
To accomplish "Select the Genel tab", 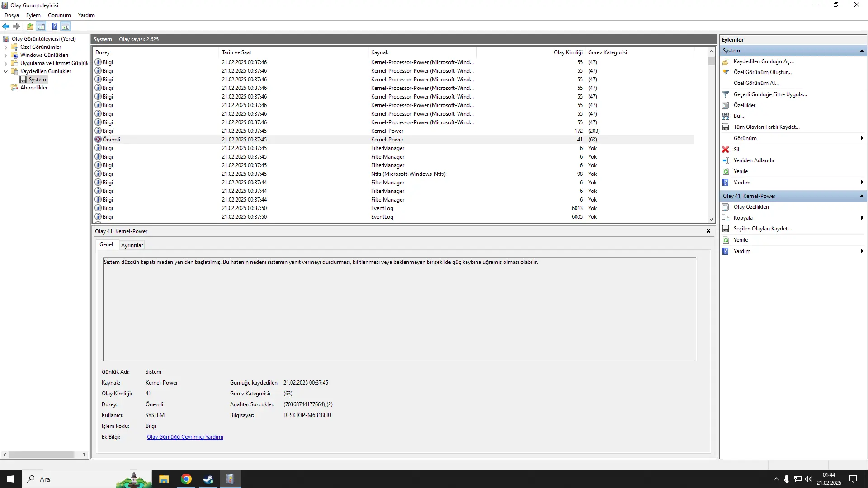I will (x=106, y=244).
